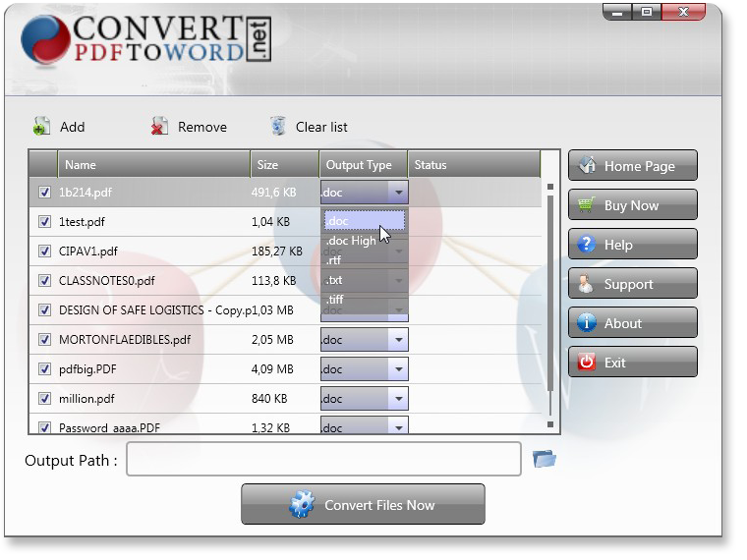Uncheck the 1test.pdf checkbox
Viewport: 747px width, 560px height.
pyautogui.click(x=45, y=222)
